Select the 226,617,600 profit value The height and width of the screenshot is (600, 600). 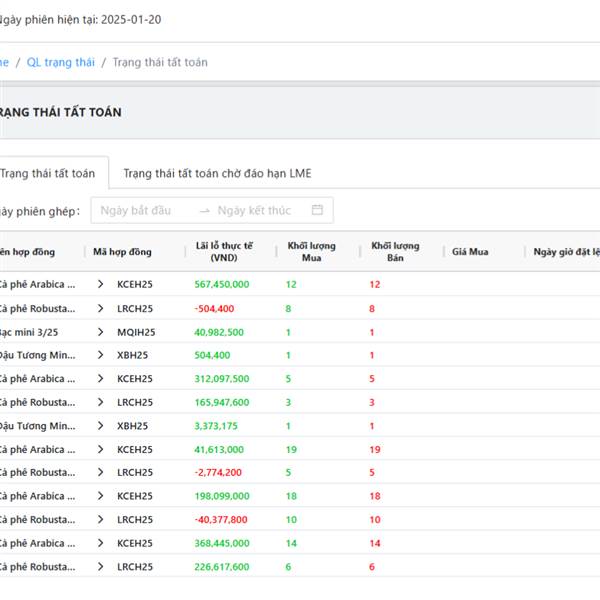[x=222, y=567]
